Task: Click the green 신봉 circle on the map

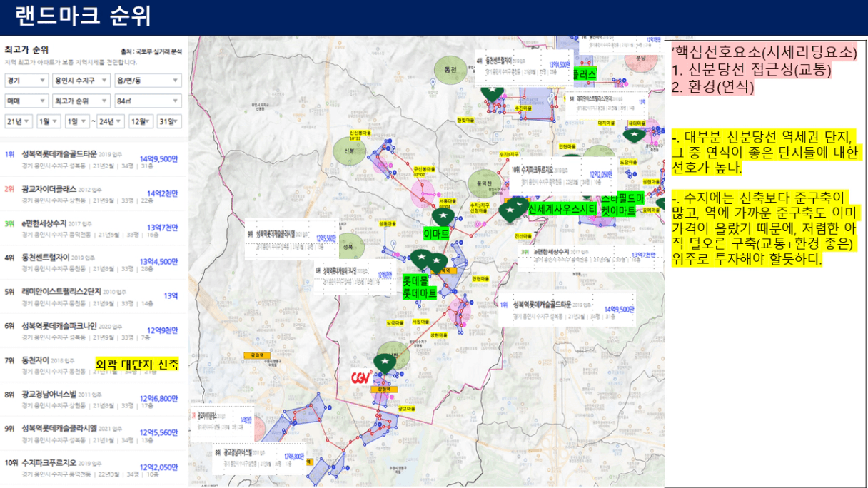Action: (x=349, y=151)
